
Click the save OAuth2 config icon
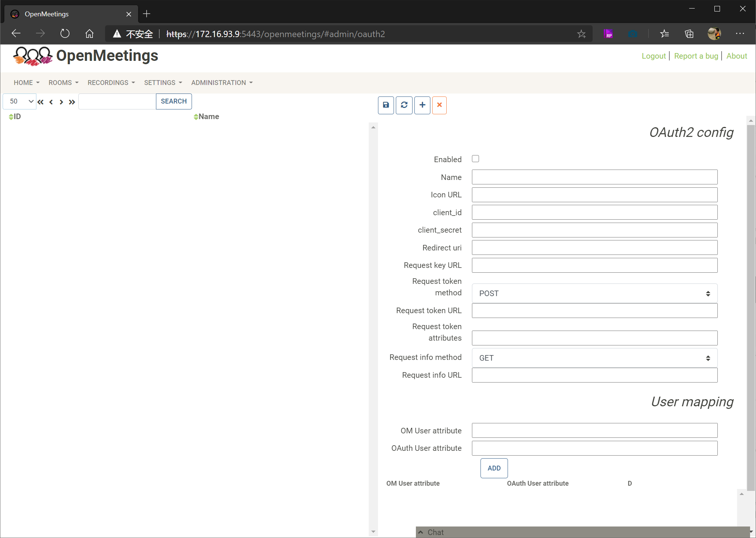386,105
